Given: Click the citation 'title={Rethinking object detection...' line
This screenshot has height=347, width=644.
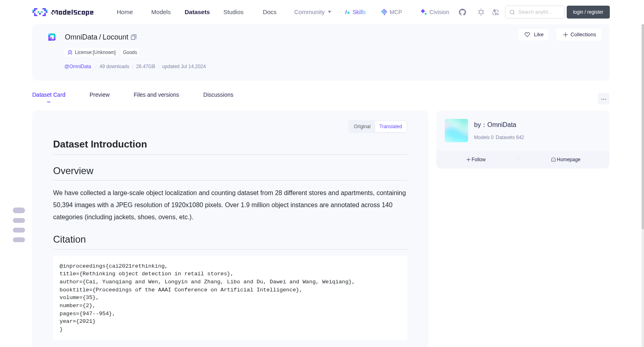Looking at the screenshot, I should 147,274.
